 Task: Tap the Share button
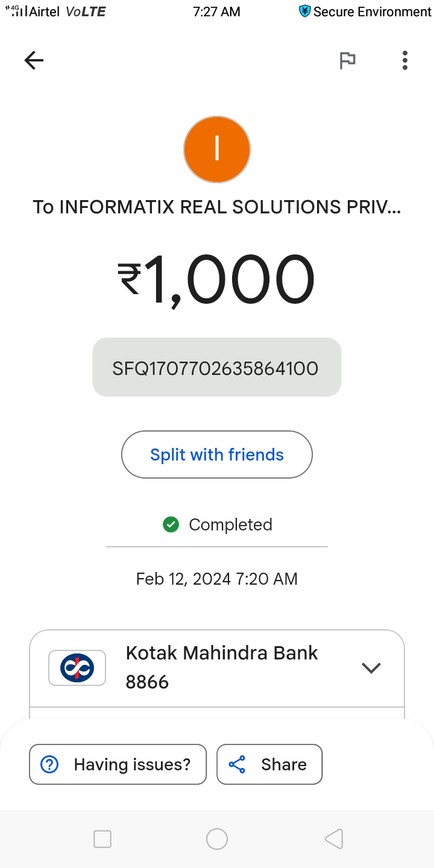point(269,764)
